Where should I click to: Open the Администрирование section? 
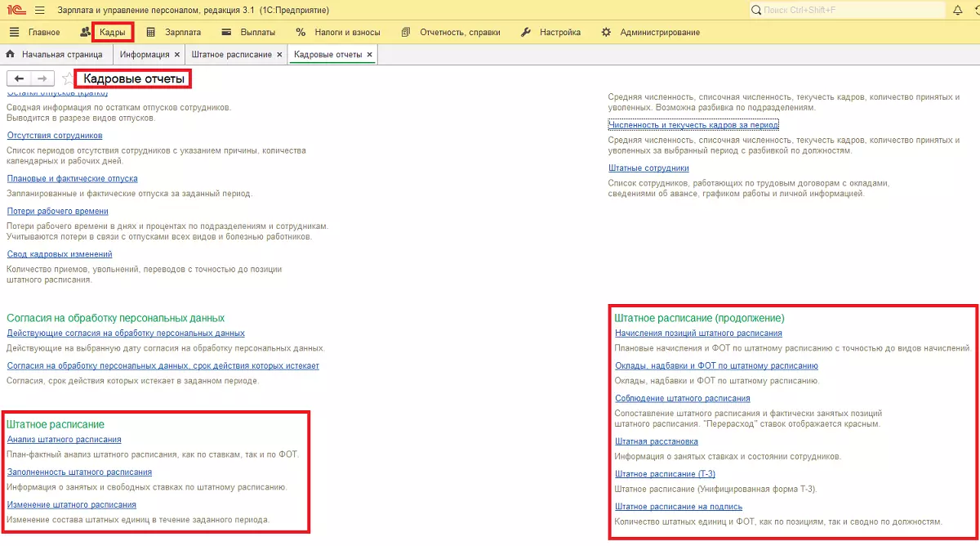click(660, 33)
